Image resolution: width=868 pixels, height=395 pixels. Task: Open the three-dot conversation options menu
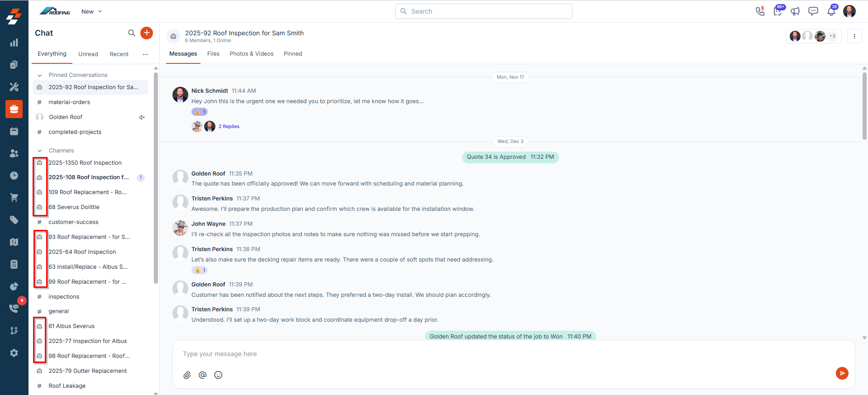coord(854,36)
